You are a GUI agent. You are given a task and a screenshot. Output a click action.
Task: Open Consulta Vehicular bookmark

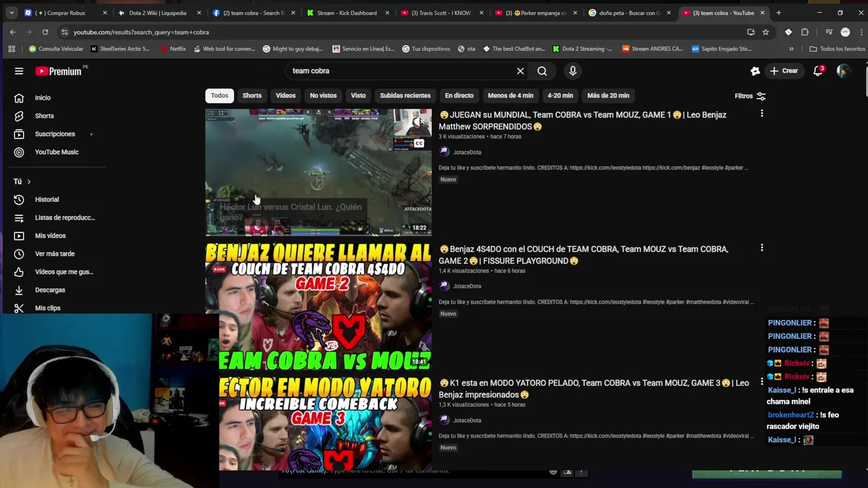pyautogui.click(x=56, y=49)
